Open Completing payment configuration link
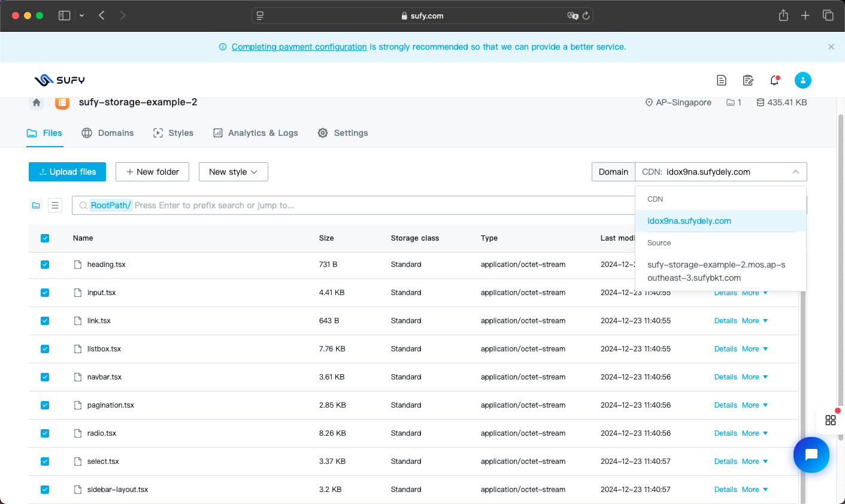The height and width of the screenshot is (504, 845). pyautogui.click(x=299, y=47)
